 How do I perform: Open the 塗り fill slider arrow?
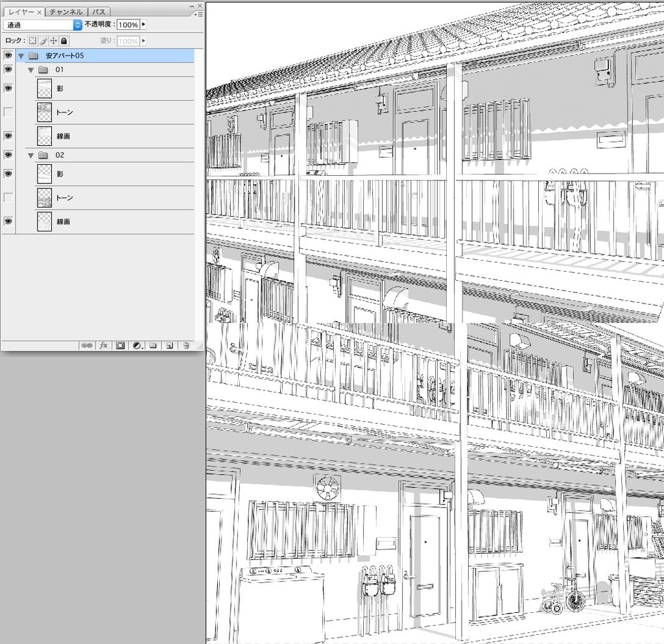[x=143, y=41]
